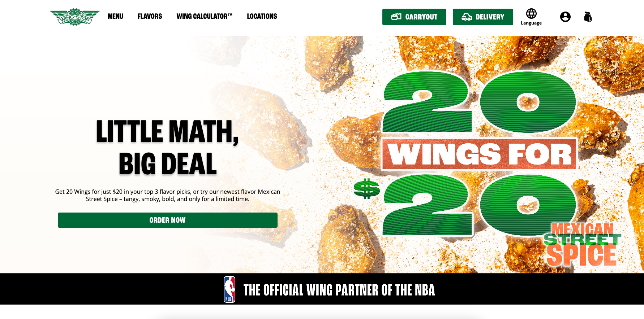Open the Wing Calculator link
644x319 pixels.
[x=204, y=16]
